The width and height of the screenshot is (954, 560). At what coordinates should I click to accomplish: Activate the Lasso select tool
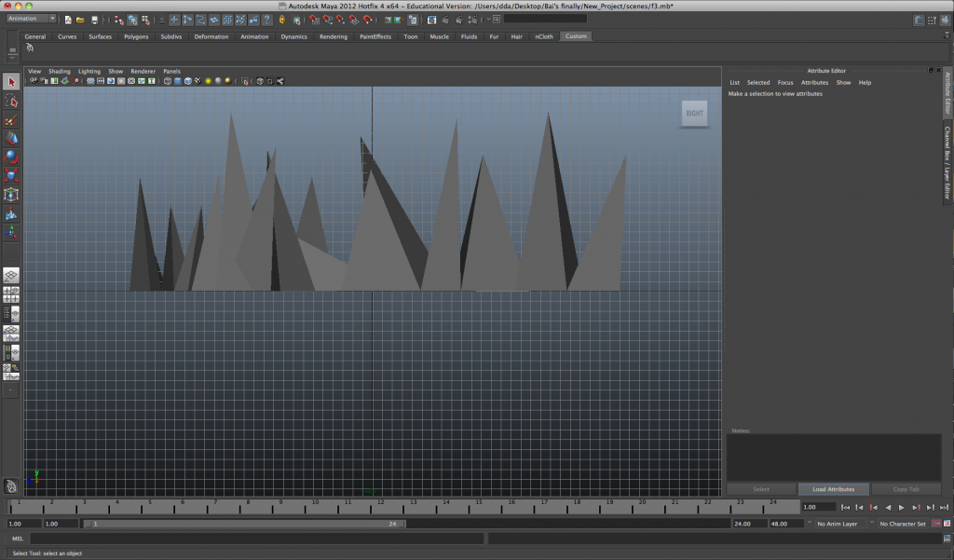(11, 101)
